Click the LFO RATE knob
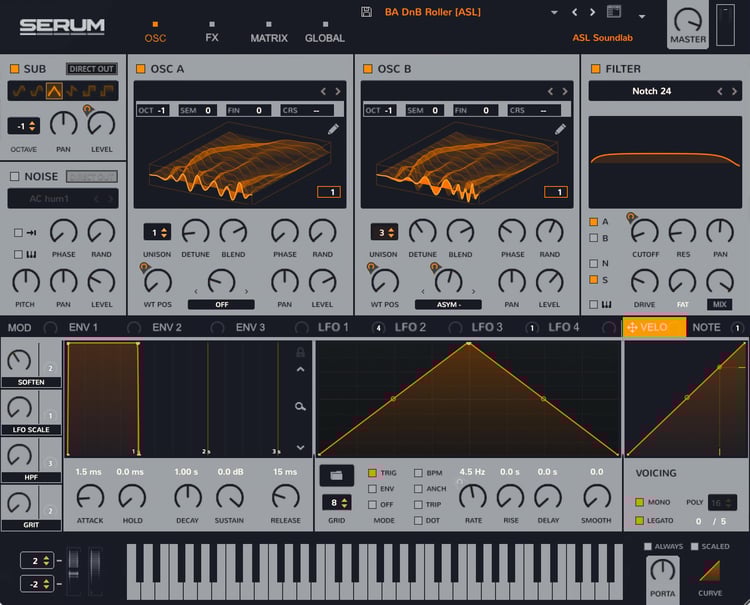Viewport: 750px width, 605px height. coord(473,497)
